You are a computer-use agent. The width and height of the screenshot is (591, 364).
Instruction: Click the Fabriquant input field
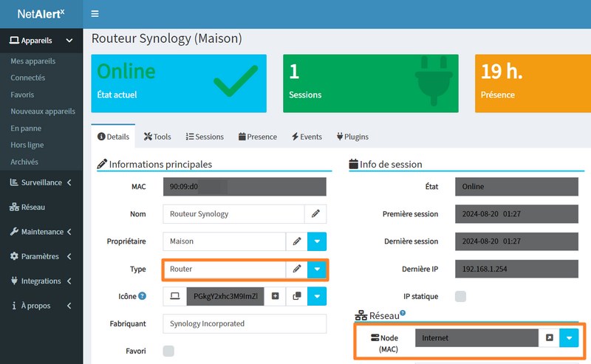point(245,323)
